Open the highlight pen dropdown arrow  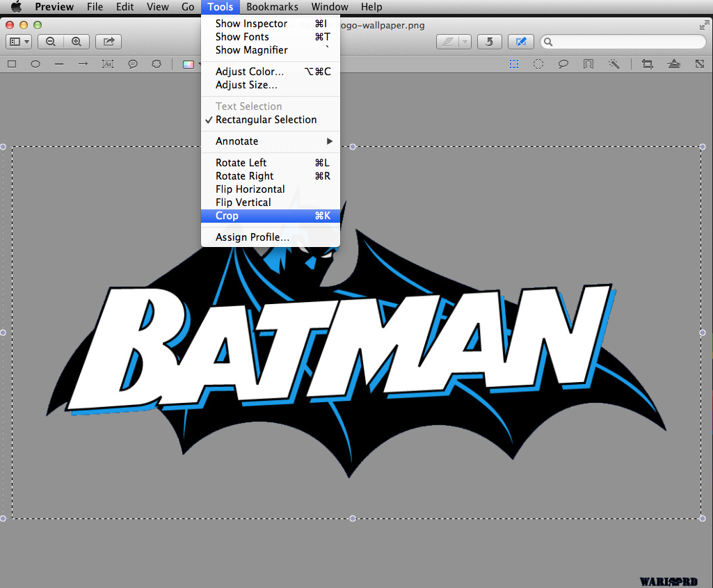pos(465,42)
